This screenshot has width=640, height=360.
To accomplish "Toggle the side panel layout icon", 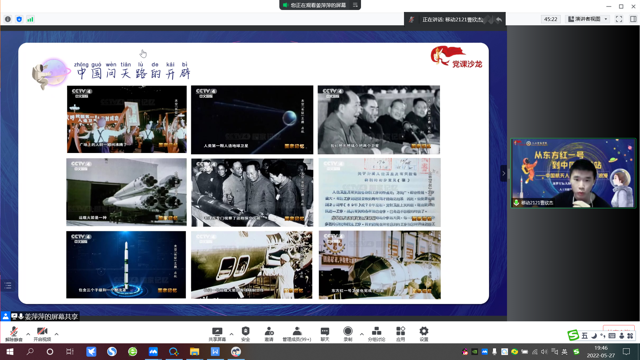I will (633, 19).
